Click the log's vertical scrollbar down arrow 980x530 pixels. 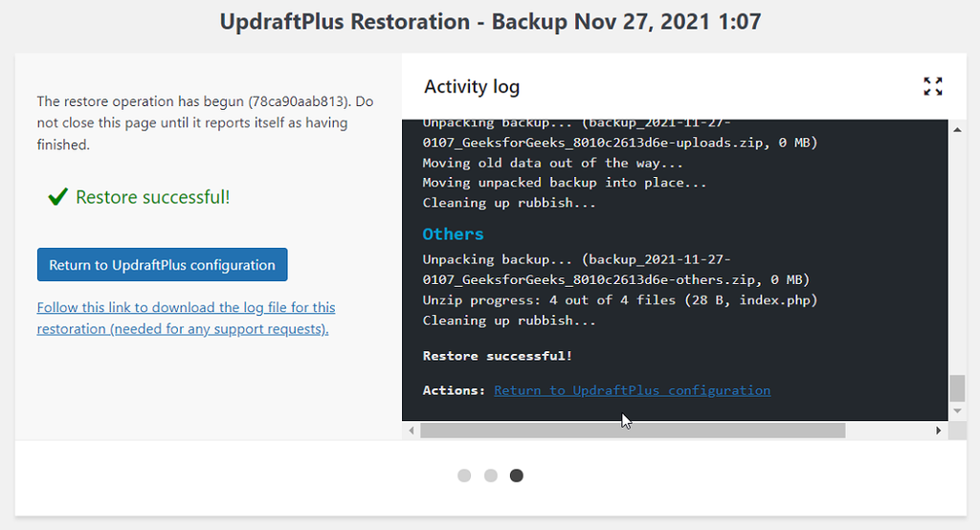point(957,410)
